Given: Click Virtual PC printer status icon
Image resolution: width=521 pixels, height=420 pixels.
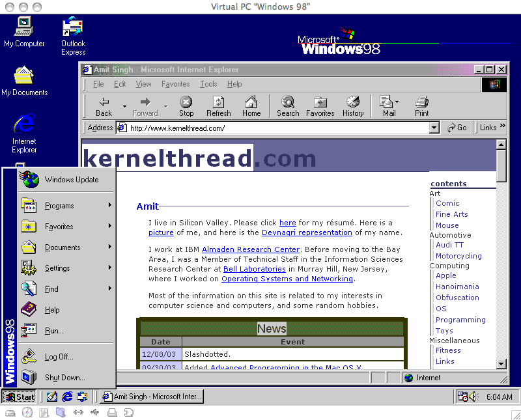Looking at the screenshot, I should (x=112, y=413).
